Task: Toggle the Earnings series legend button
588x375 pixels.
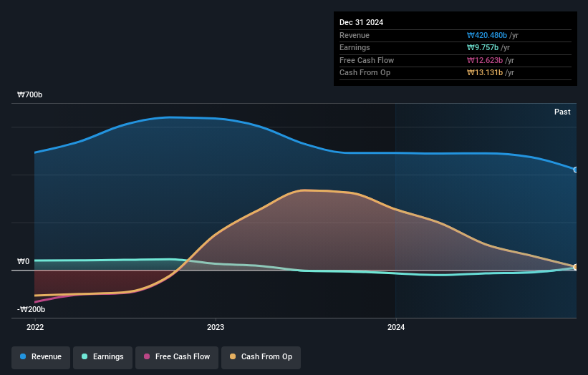Action: pyautogui.click(x=102, y=357)
